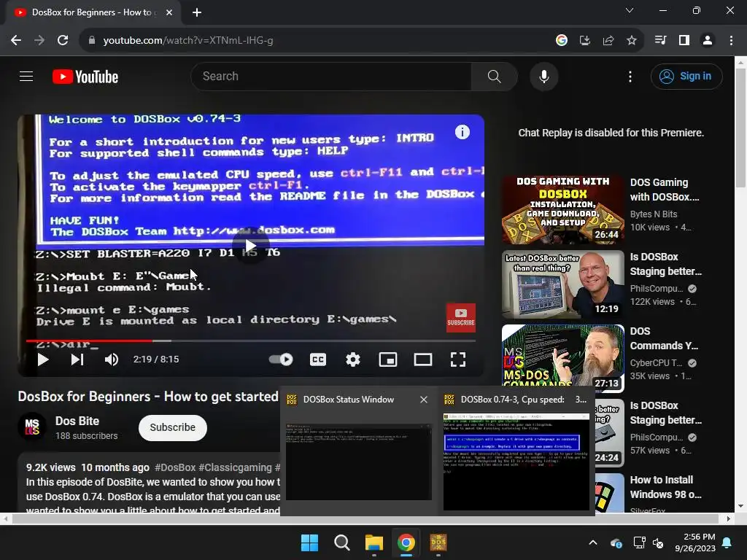Open Windows Start menu
Viewport: 747px width, 560px height.
pyautogui.click(x=309, y=542)
